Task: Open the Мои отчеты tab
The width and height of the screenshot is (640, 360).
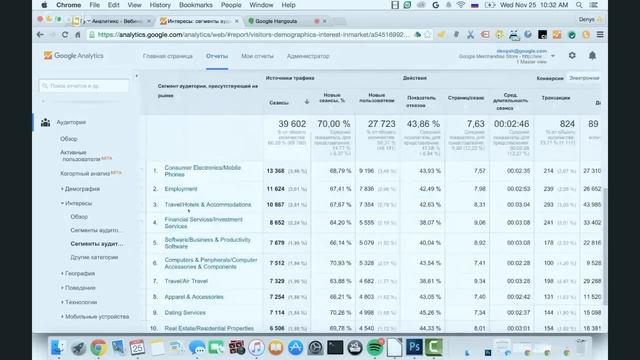Action: pyautogui.click(x=257, y=56)
